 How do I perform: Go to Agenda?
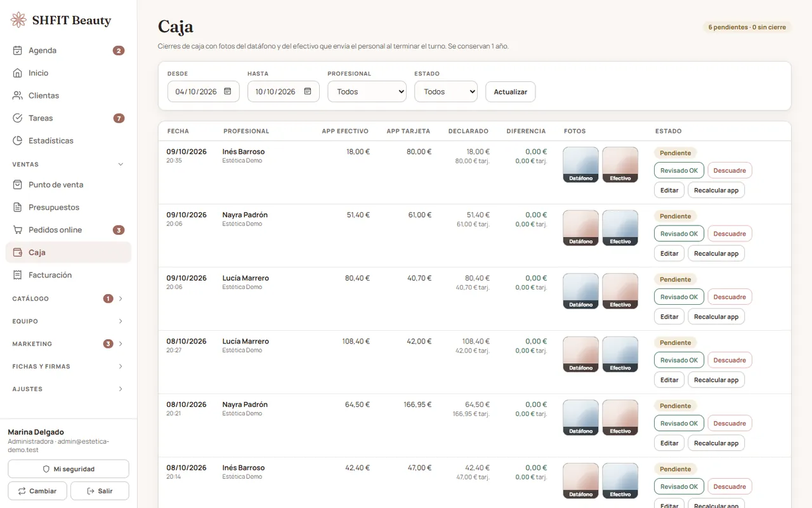tap(69, 50)
